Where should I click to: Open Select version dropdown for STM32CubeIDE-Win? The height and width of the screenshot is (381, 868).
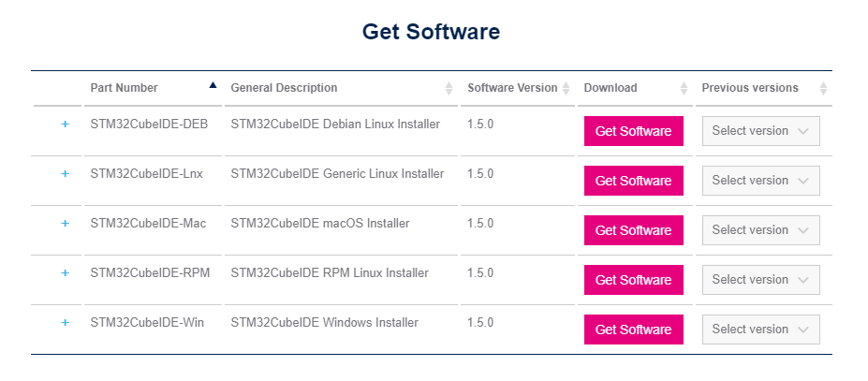[760, 330]
